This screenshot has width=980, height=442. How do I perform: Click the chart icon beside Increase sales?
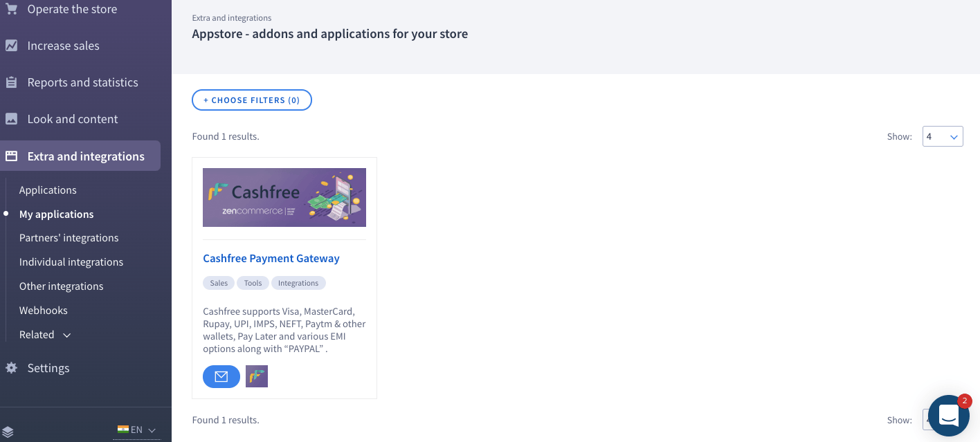pos(11,46)
